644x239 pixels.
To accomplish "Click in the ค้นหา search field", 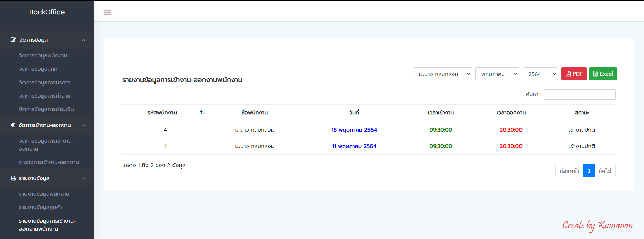I will click(x=579, y=94).
